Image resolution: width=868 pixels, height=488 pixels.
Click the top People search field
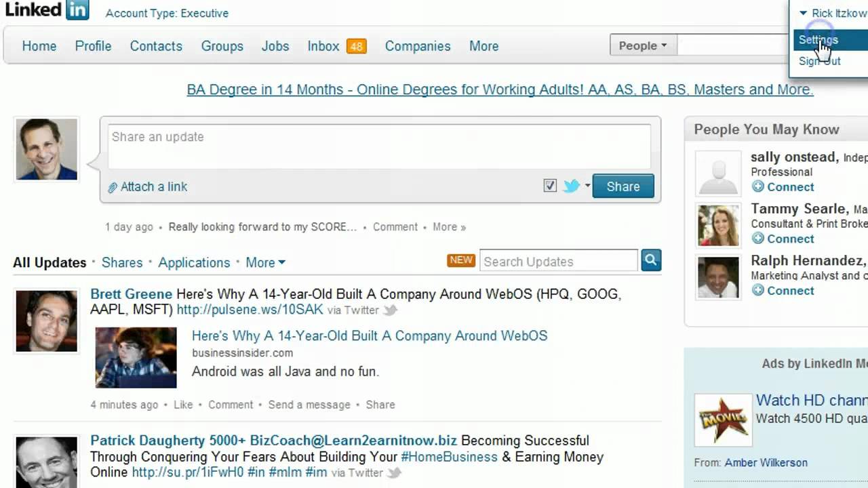pos(734,45)
